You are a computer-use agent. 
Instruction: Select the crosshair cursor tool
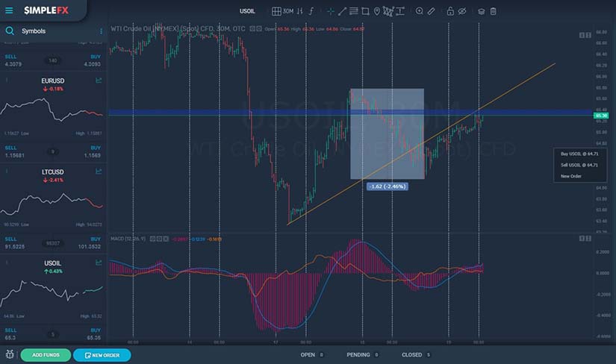pyautogui.click(x=331, y=11)
